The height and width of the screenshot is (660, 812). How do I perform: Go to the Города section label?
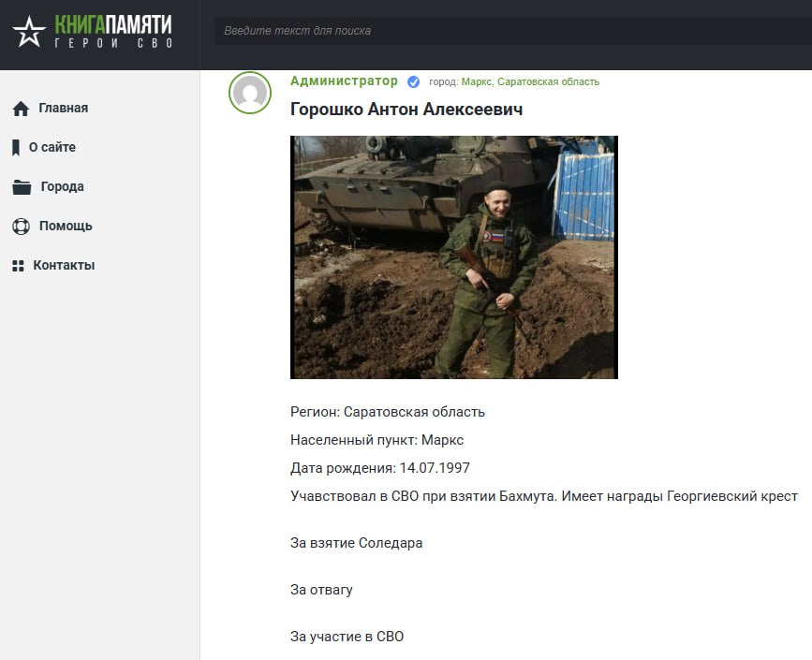point(62,186)
